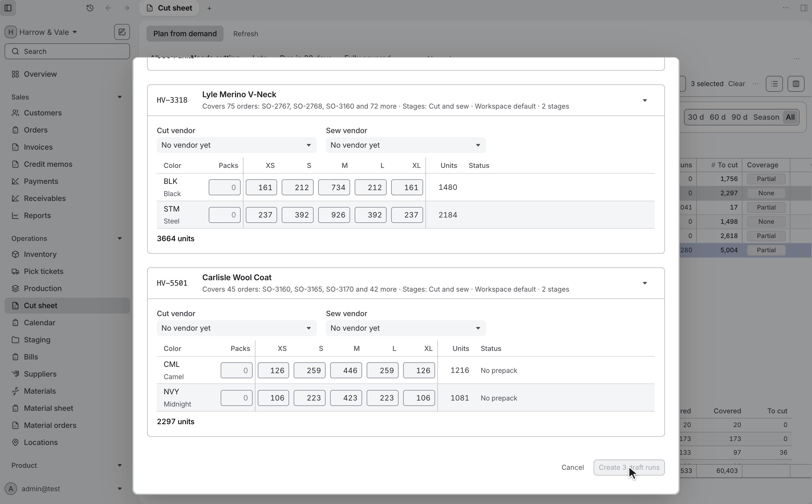
Task: Open the history clock icon
Action: 90,8
